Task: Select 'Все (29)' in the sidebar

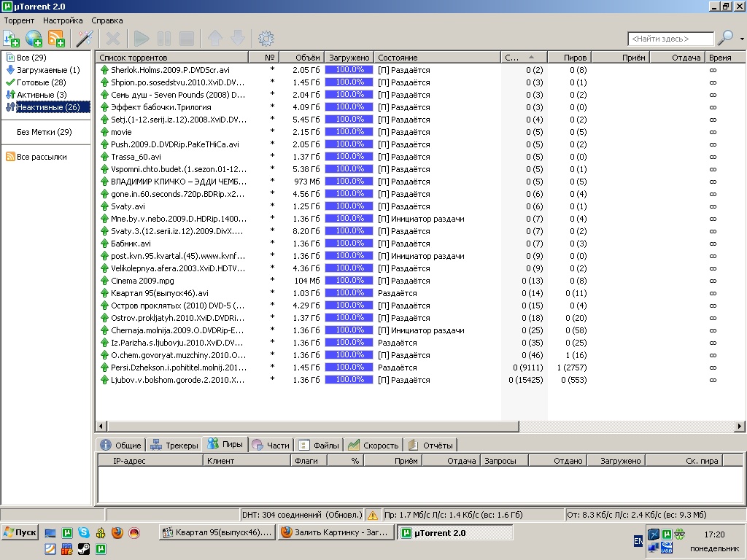Action: click(31, 58)
